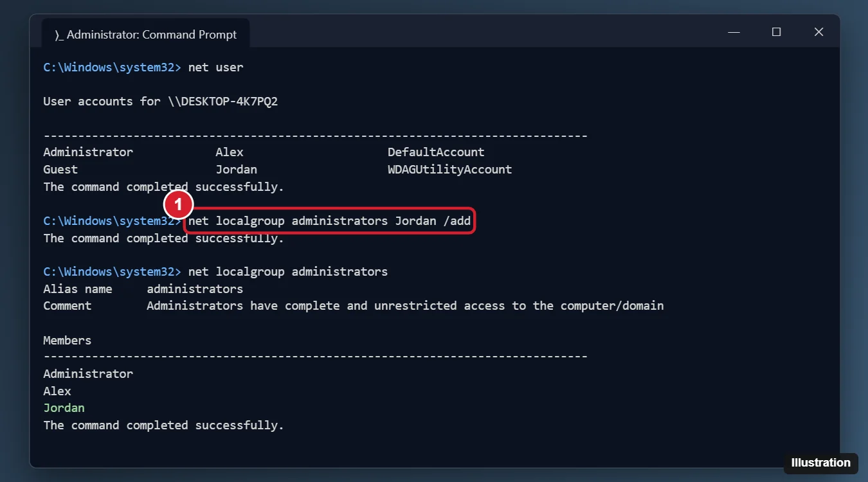868x482 pixels.
Task: Click the 'Administrators have complete and unrestricted access' comment
Action: pos(405,306)
